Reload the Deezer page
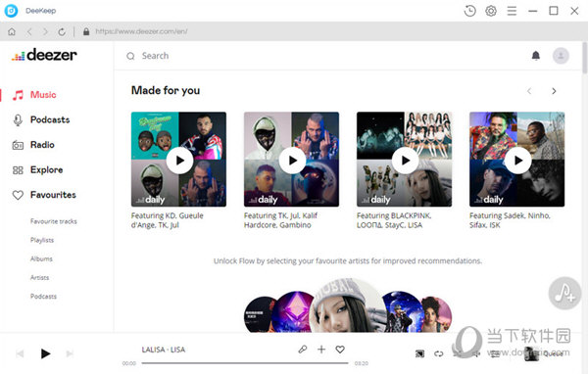Viewport: 588px width, 374px height. (62, 31)
